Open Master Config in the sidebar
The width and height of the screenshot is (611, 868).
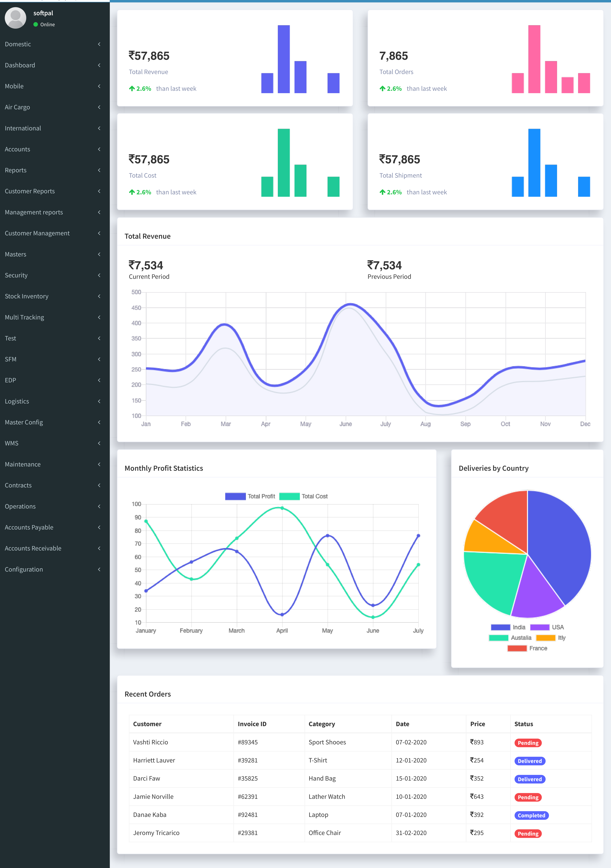[55, 422]
